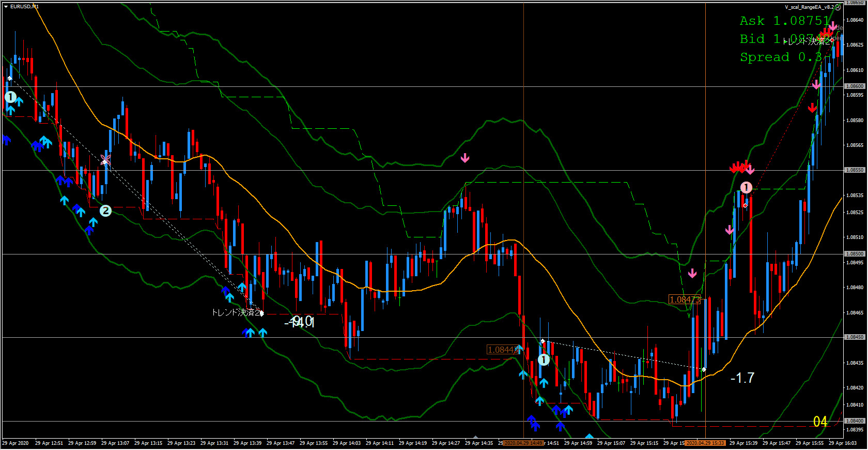Image resolution: width=868 pixels, height=450 pixels.
Task: Click the 29 Apr 12:51 time label
Action: coord(49,443)
